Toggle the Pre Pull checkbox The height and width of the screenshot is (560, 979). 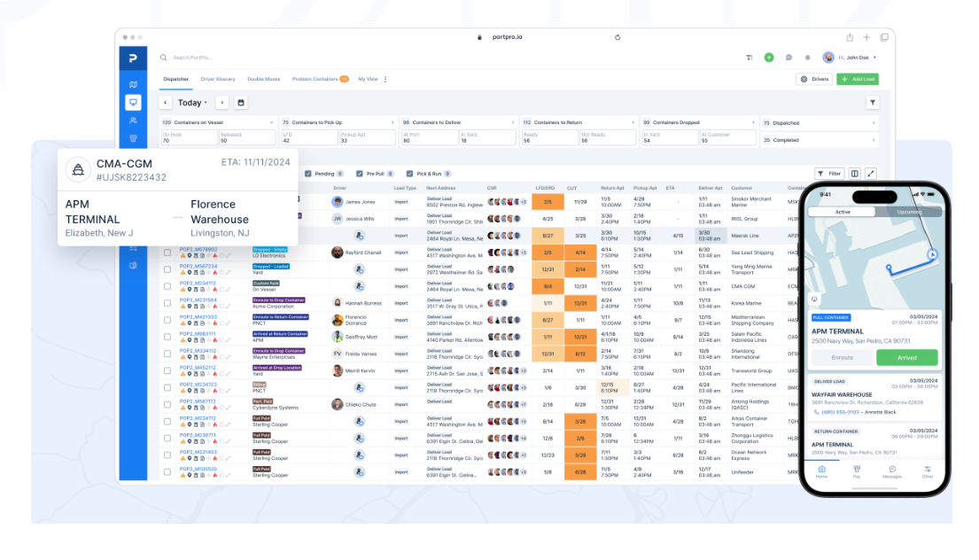(359, 174)
